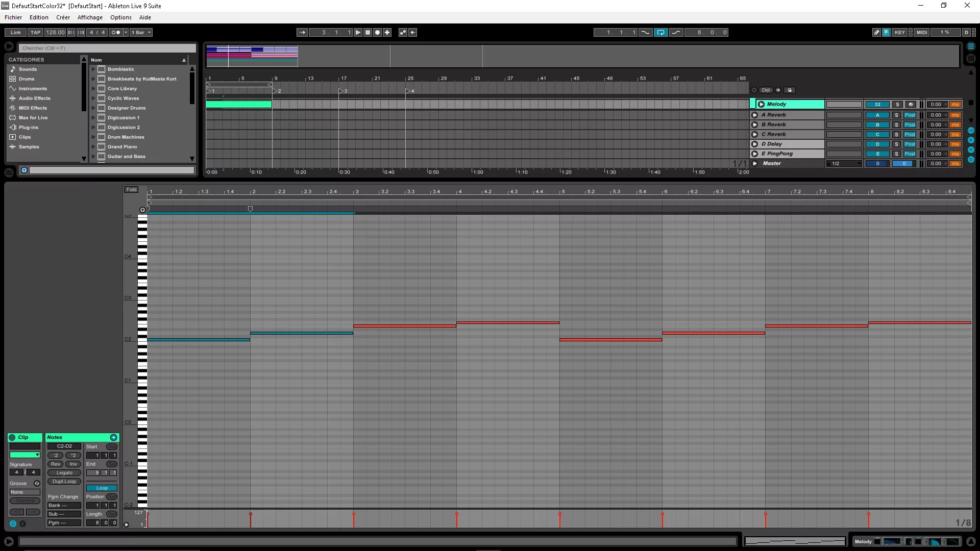
Task: Click the Hot-Swap Groove icon
Action: (x=37, y=483)
